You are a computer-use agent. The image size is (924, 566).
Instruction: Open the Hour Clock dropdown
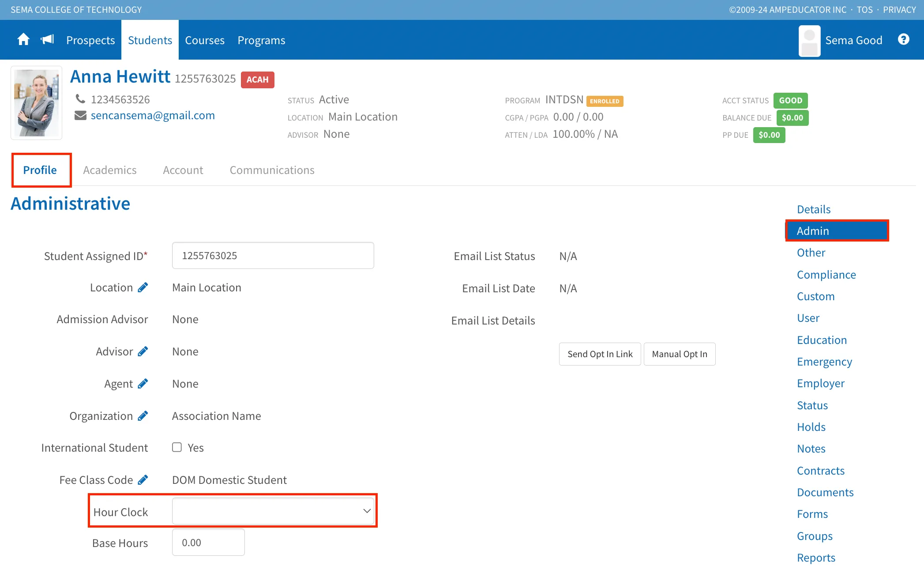pyautogui.click(x=273, y=511)
